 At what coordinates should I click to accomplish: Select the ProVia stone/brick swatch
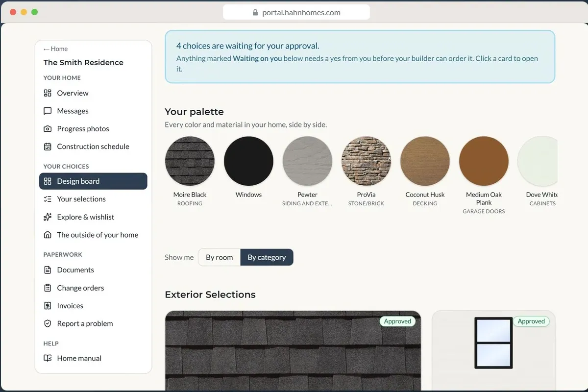coord(366,161)
